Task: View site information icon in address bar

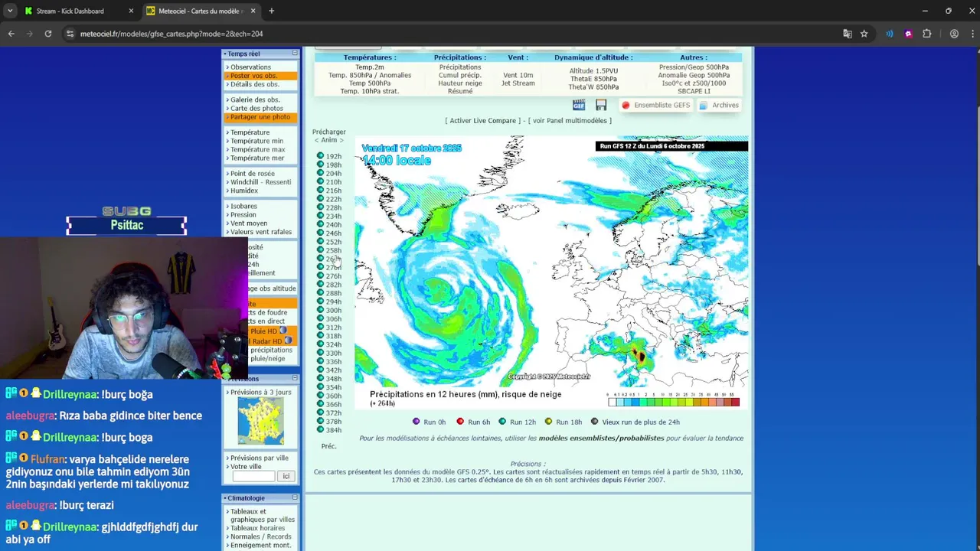Action: click(x=70, y=34)
